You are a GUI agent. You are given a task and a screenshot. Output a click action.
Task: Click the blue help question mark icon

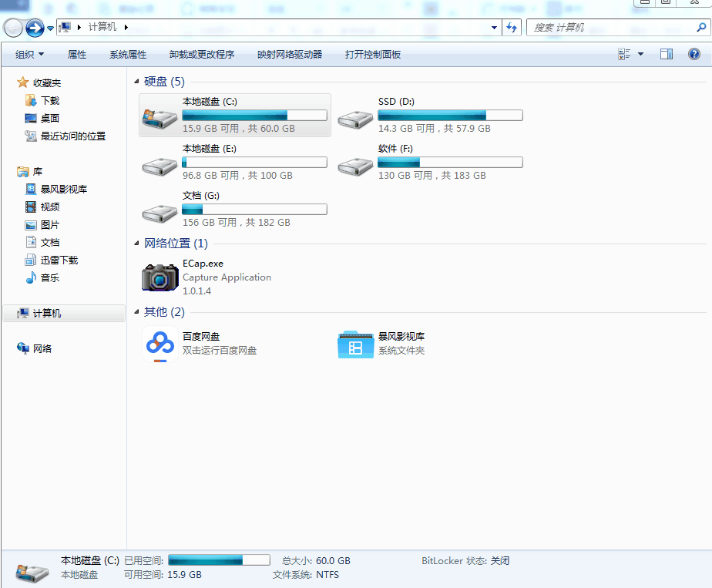[694, 54]
